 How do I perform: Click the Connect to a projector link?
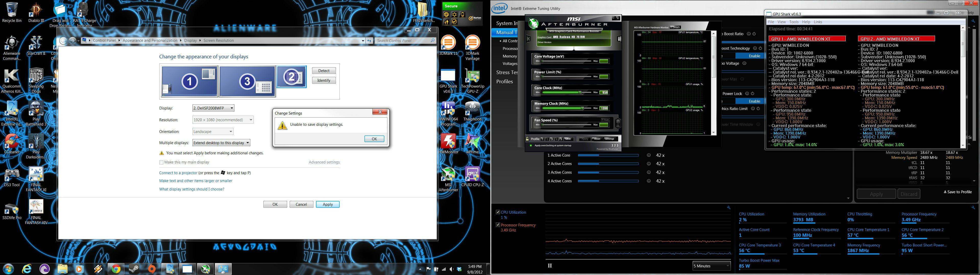click(x=178, y=173)
